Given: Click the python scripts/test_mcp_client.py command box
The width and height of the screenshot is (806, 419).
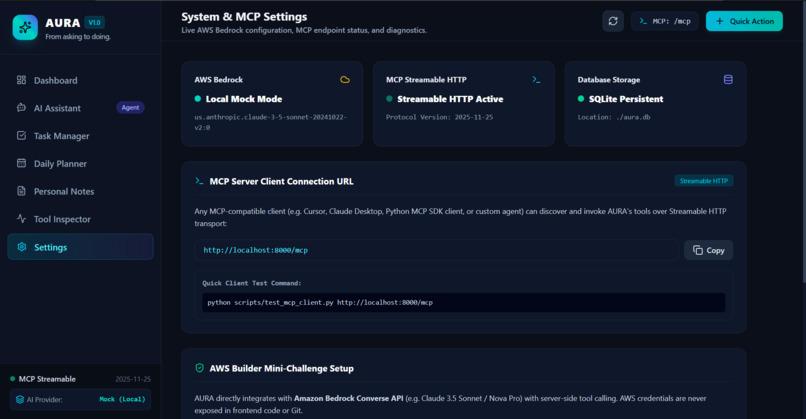Looking at the screenshot, I should (x=464, y=302).
